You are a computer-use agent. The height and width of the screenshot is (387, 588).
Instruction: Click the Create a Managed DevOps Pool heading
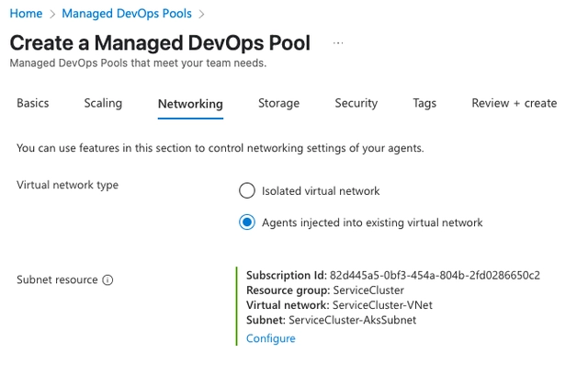click(160, 43)
